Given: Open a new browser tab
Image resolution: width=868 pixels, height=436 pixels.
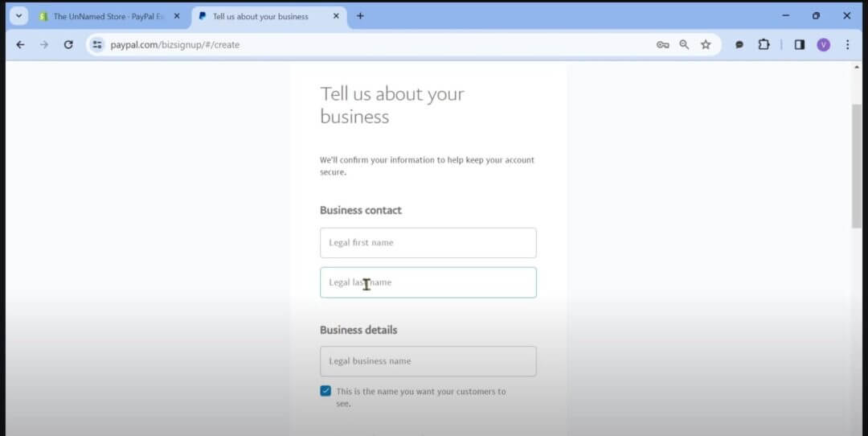Looking at the screenshot, I should tap(360, 16).
